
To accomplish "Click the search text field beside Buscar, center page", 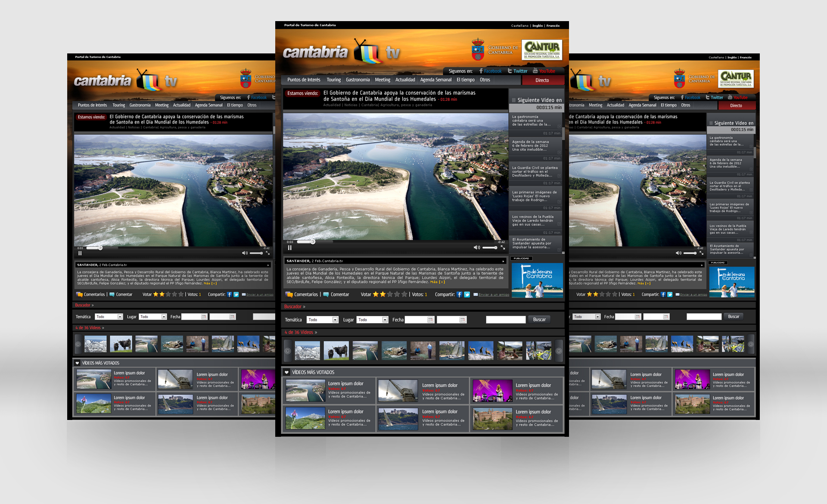I will click(x=506, y=320).
